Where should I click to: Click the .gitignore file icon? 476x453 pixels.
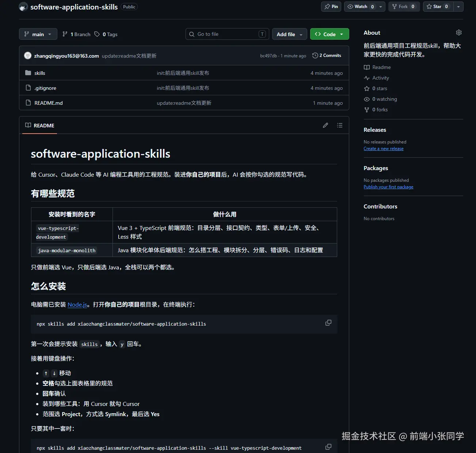click(28, 88)
